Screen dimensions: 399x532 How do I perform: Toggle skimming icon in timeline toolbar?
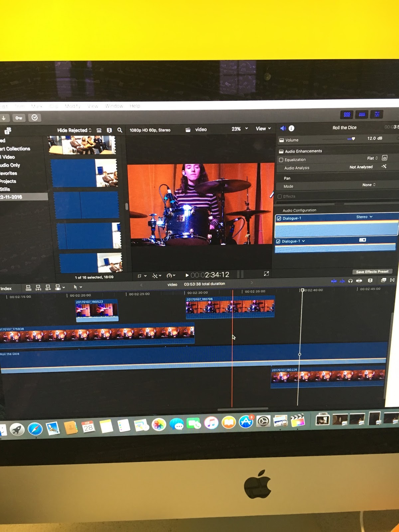click(333, 281)
